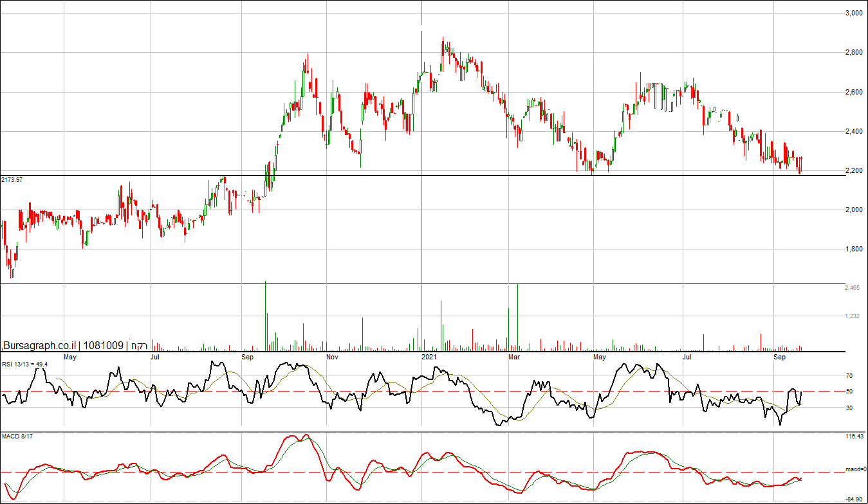Select the 2,200 price axis label
This screenshot has width=868, height=504.
[853, 170]
